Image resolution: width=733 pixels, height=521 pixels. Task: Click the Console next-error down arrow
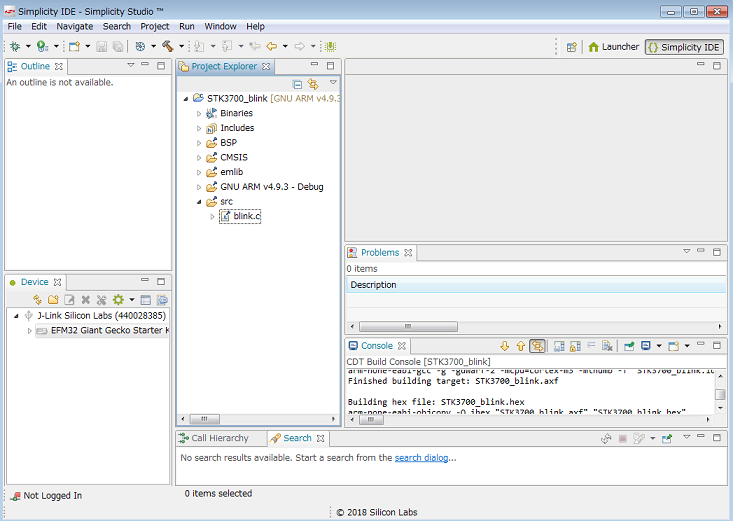504,346
